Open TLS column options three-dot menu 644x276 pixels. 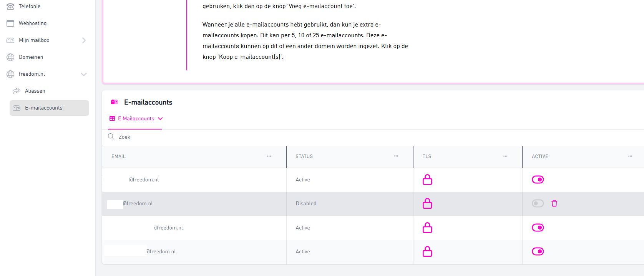tap(505, 156)
